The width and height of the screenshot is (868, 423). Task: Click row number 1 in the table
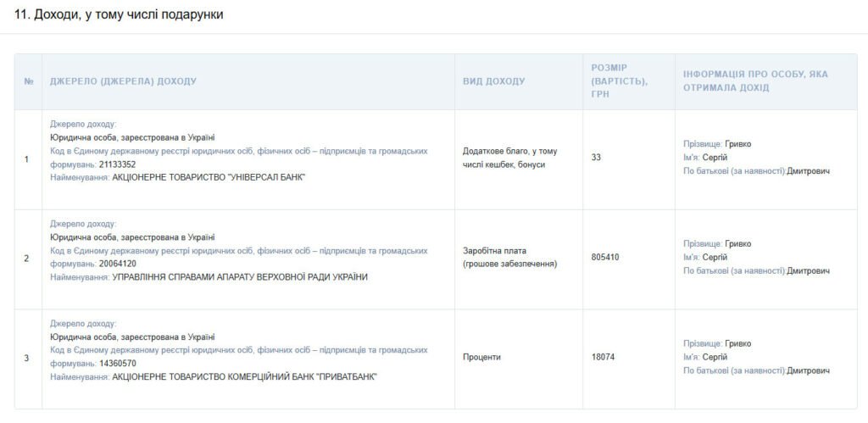27,159
